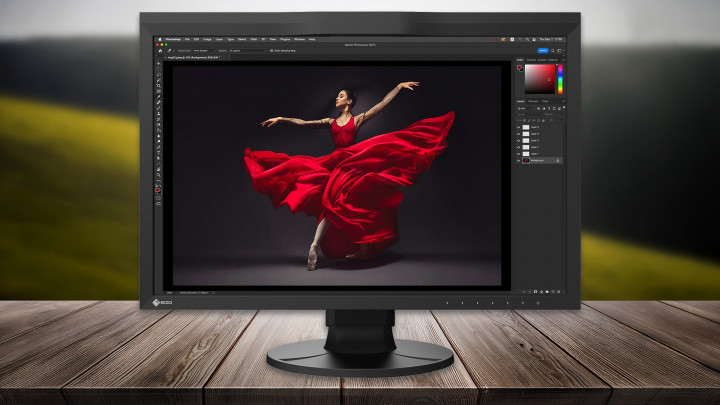Screen dimensions: 720x405
Task: Open the Image menu
Action: 207,39
